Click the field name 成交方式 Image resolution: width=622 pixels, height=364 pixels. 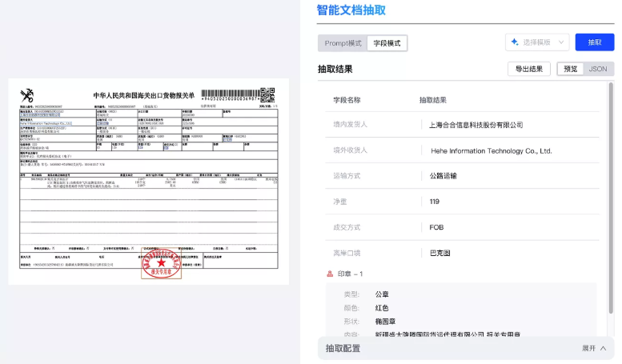[x=347, y=227]
